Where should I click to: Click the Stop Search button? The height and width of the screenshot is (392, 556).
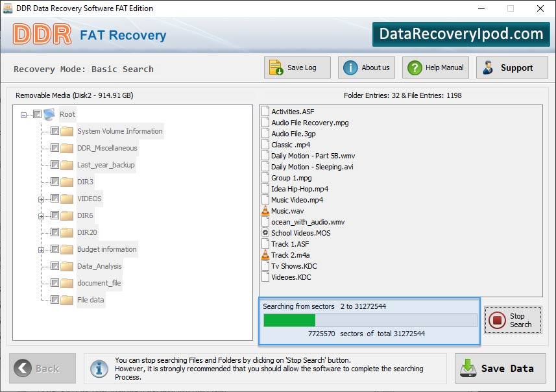(x=513, y=320)
